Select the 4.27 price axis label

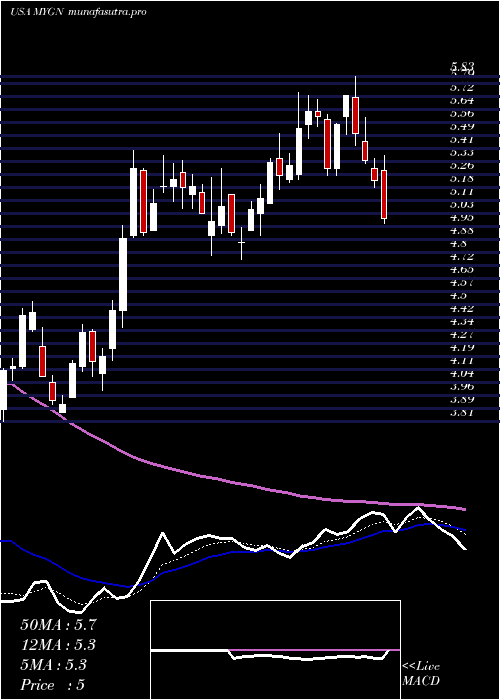462,334
